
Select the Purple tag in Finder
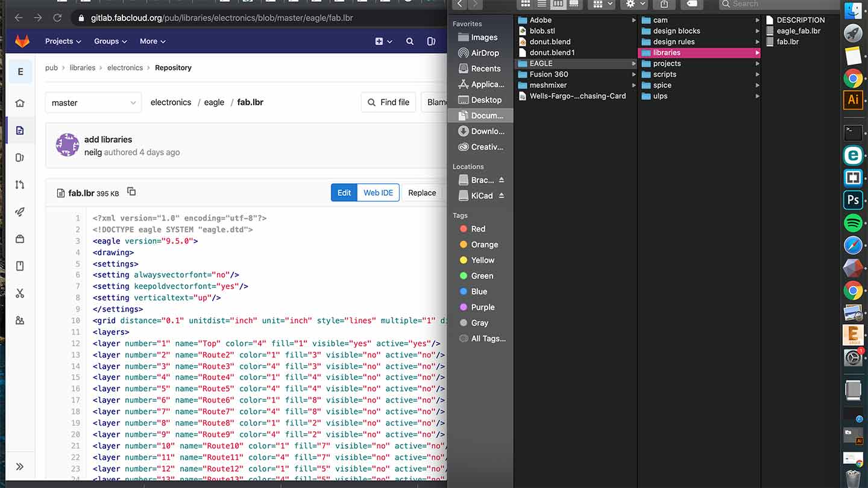coord(477,307)
